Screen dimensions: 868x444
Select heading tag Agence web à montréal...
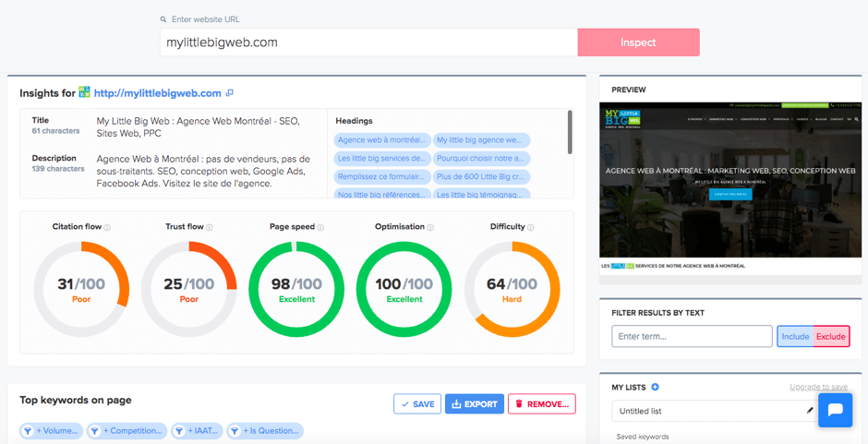[x=382, y=140]
